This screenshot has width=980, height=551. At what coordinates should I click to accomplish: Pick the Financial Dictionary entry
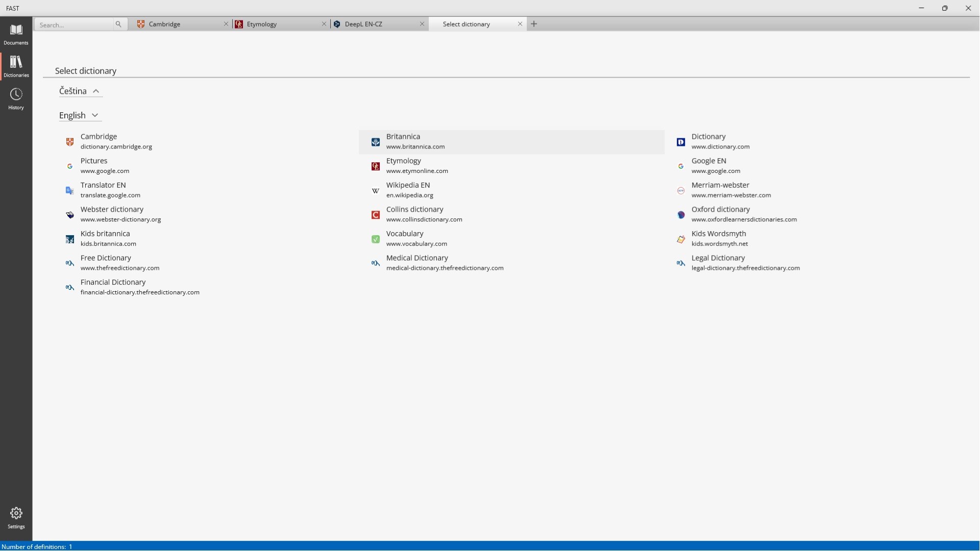coord(113,287)
